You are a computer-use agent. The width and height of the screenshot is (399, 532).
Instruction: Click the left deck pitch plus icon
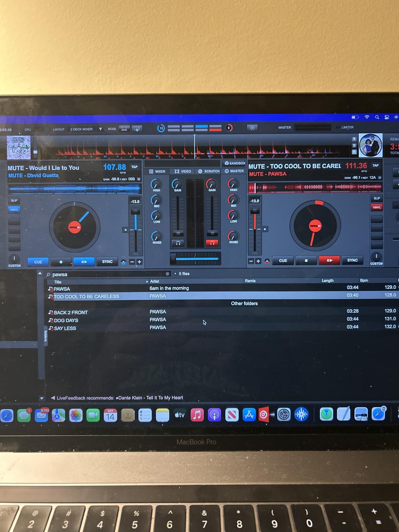click(x=139, y=262)
